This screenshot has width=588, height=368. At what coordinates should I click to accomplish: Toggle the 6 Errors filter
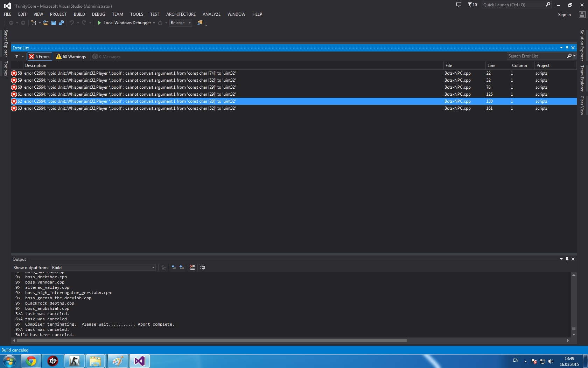point(40,56)
